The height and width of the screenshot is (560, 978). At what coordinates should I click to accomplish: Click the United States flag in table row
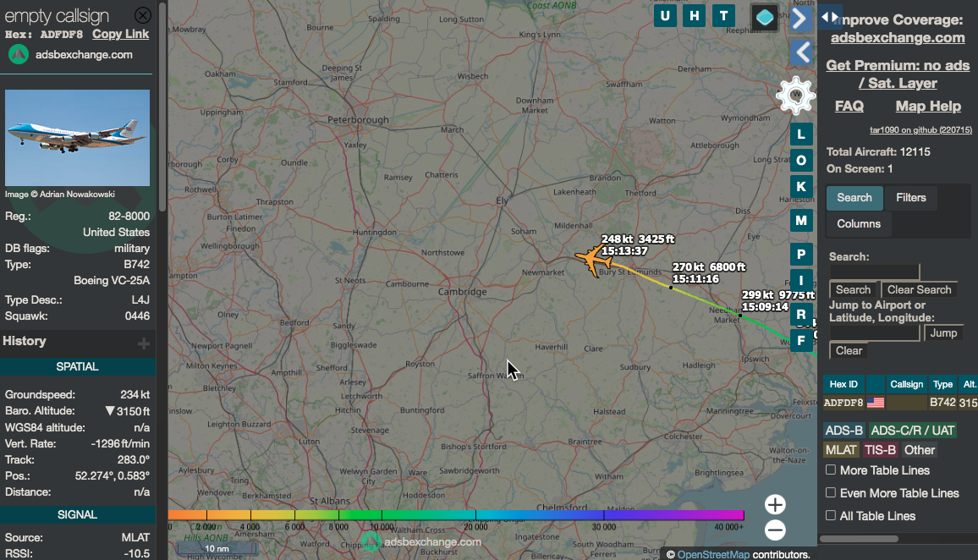point(876,403)
